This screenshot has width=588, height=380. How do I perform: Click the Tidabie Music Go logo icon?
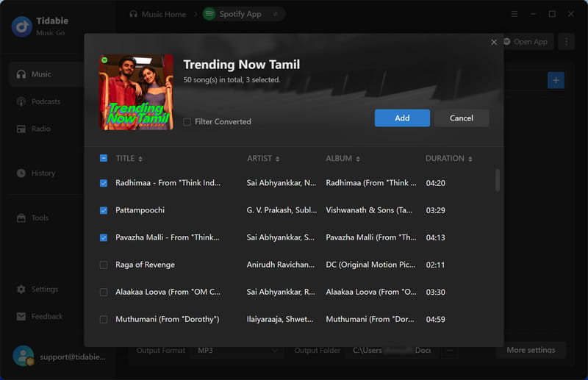[22, 26]
